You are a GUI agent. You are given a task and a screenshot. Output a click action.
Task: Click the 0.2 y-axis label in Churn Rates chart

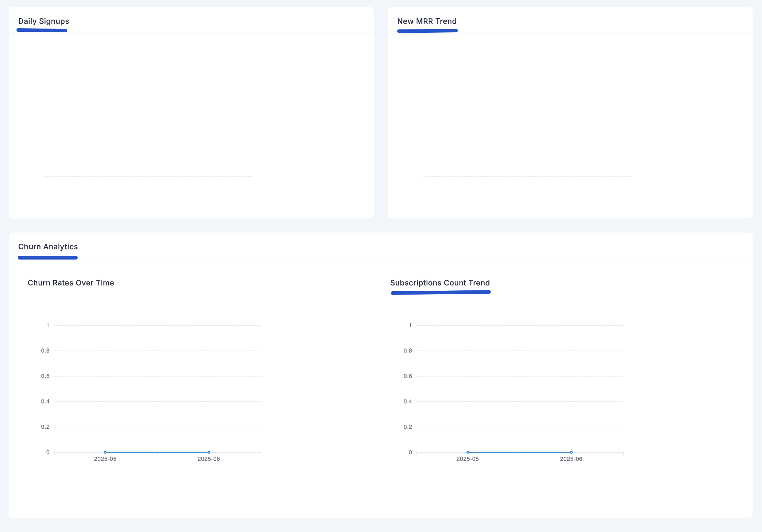[x=45, y=427]
